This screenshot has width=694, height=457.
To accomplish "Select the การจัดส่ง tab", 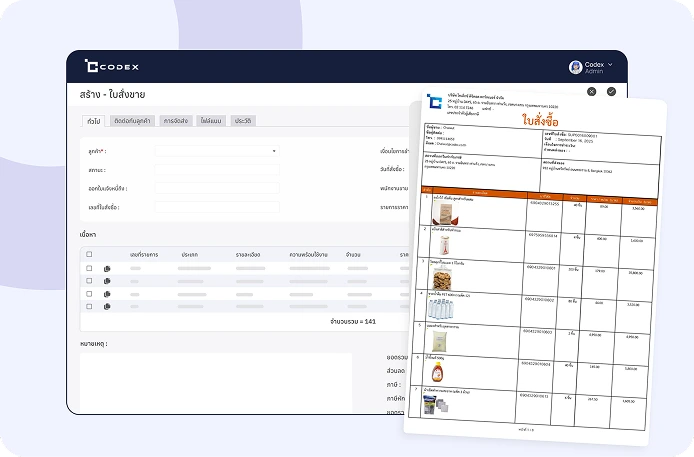I will pos(177,120).
